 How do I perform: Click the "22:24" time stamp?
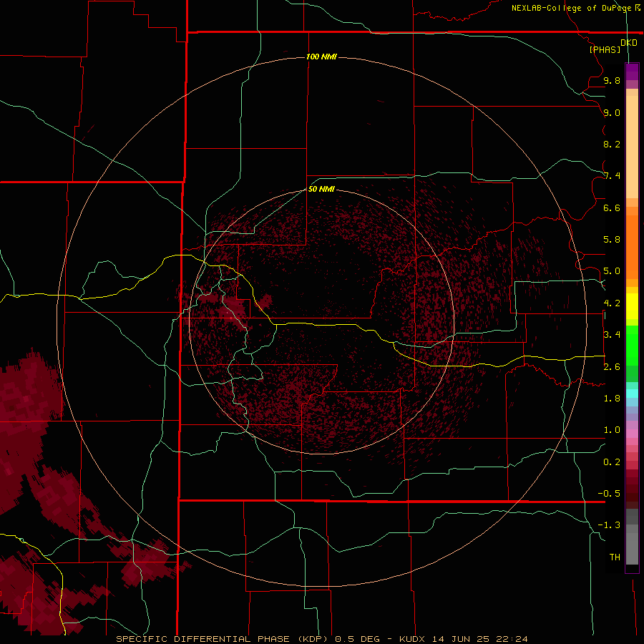pyautogui.click(x=513, y=639)
